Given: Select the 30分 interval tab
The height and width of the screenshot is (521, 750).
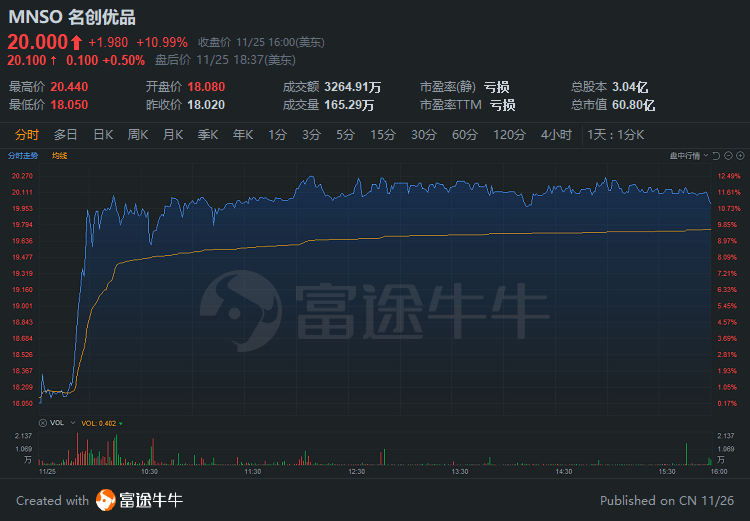Looking at the screenshot, I should coord(424,135).
